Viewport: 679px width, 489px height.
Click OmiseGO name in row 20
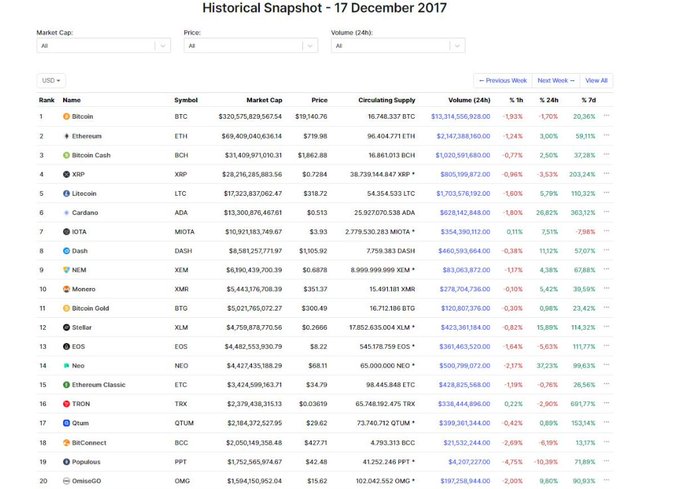pyautogui.click(x=87, y=481)
